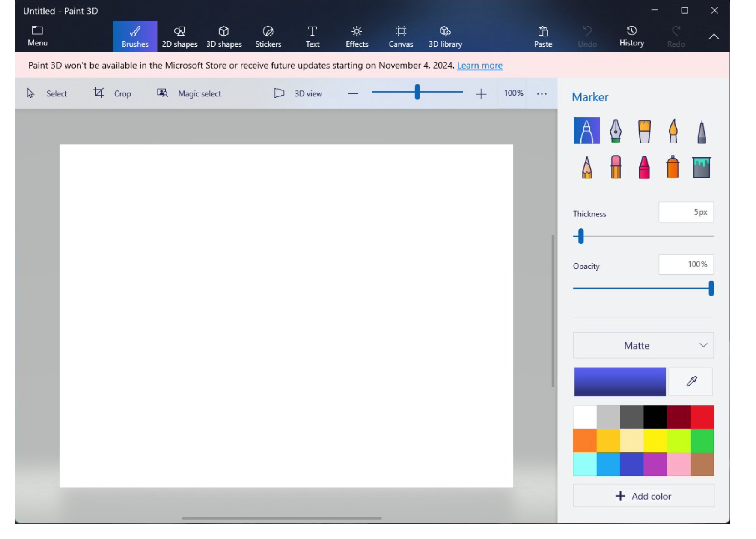Select the Pixel pen brush
This screenshot has width=756, height=539.
(x=701, y=131)
